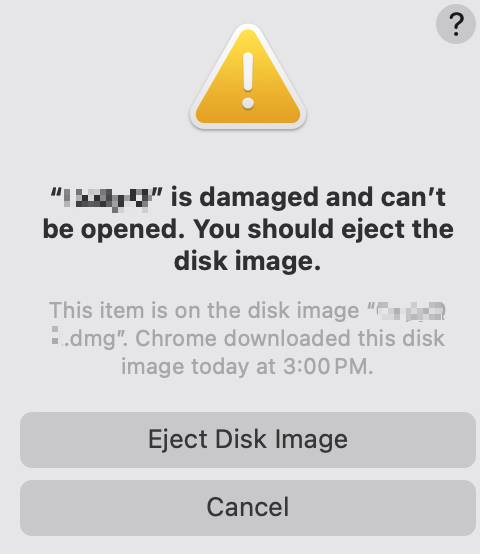Click the Eject Disk Image button
This screenshot has width=480, height=554.
coord(248,440)
